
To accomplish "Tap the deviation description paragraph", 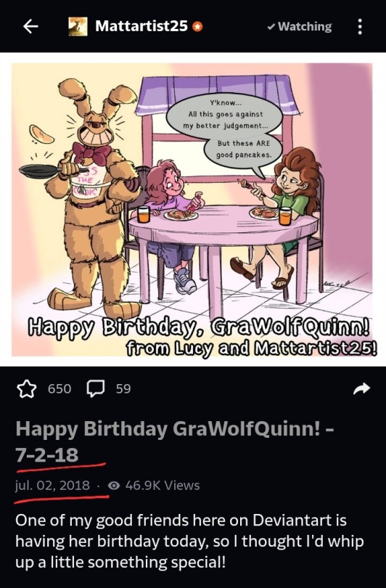I will tap(189, 541).
